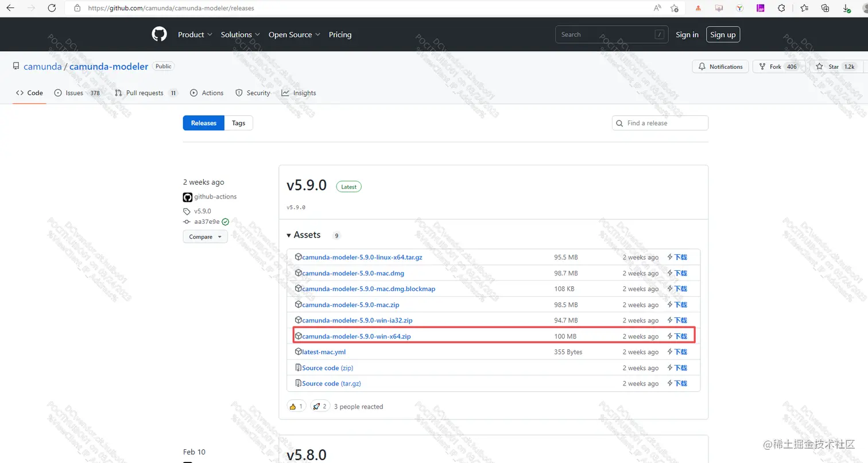Download camunda-modeler-5.9.0-mac.dmg.blockmap
Image resolution: width=868 pixels, height=463 pixels.
(x=369, y=289)
